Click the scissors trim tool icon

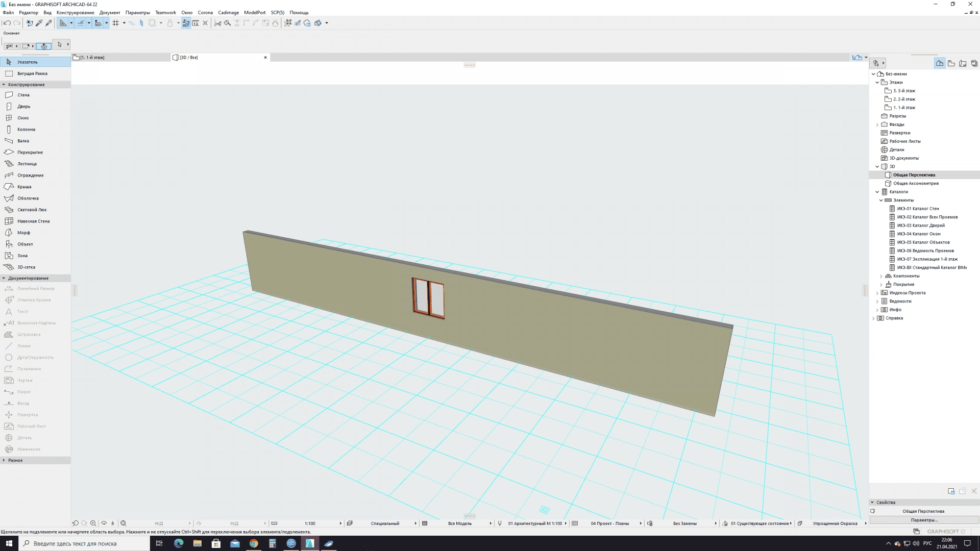[x=218, y=23]
